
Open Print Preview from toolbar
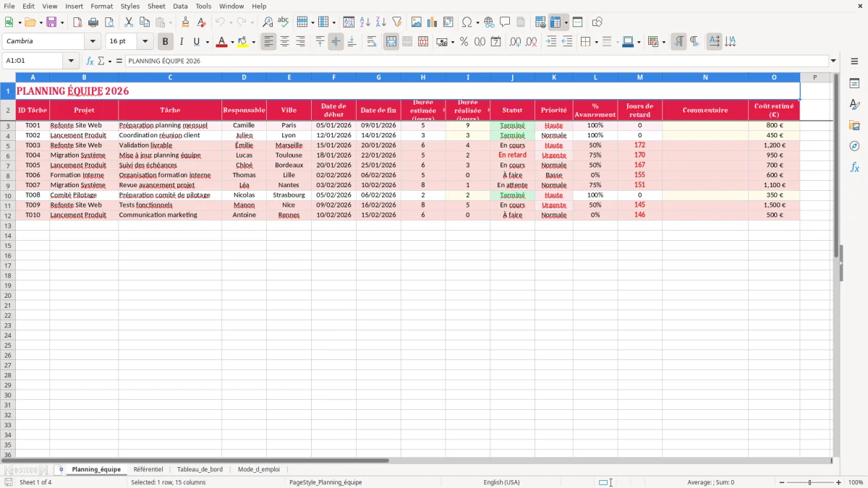109,22
